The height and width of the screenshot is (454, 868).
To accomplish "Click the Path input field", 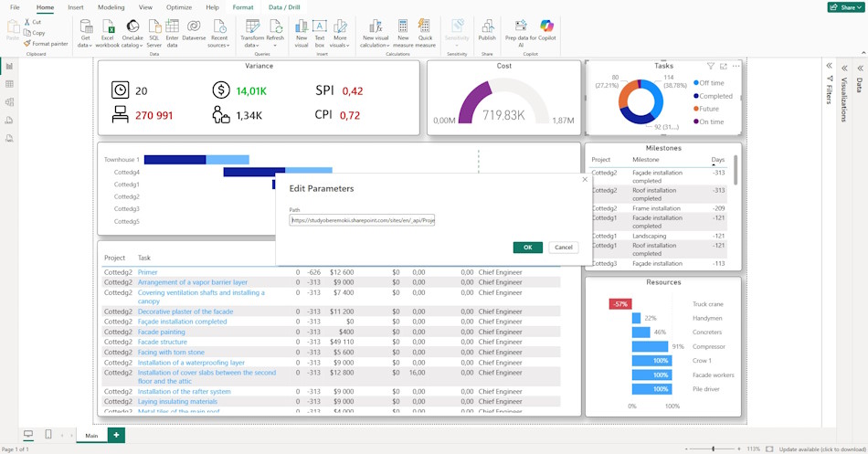I will (x=362, y=220).
